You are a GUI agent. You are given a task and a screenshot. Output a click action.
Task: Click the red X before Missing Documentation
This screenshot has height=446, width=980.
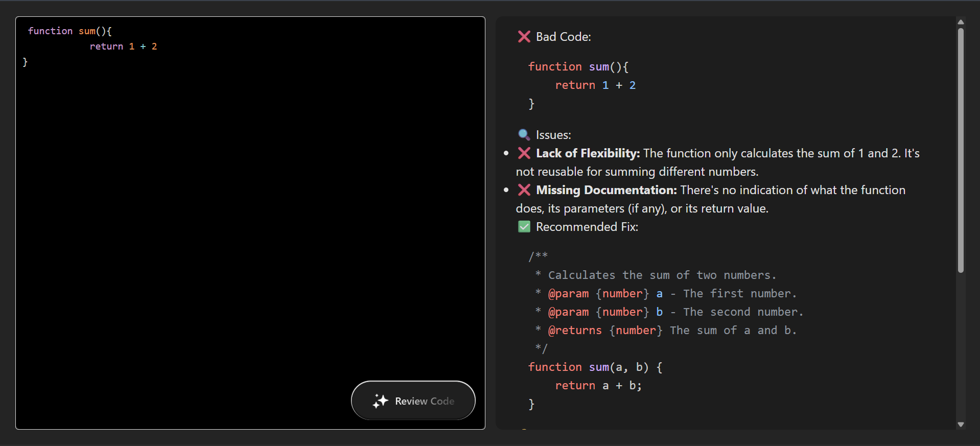point(524,190)
